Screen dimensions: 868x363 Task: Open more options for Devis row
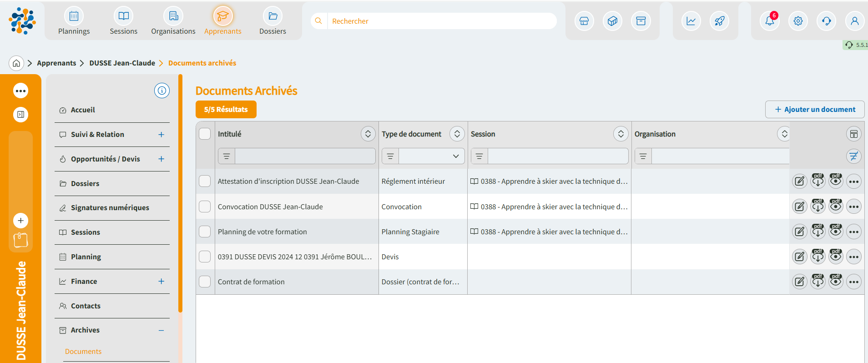click(x=854, y=257)
